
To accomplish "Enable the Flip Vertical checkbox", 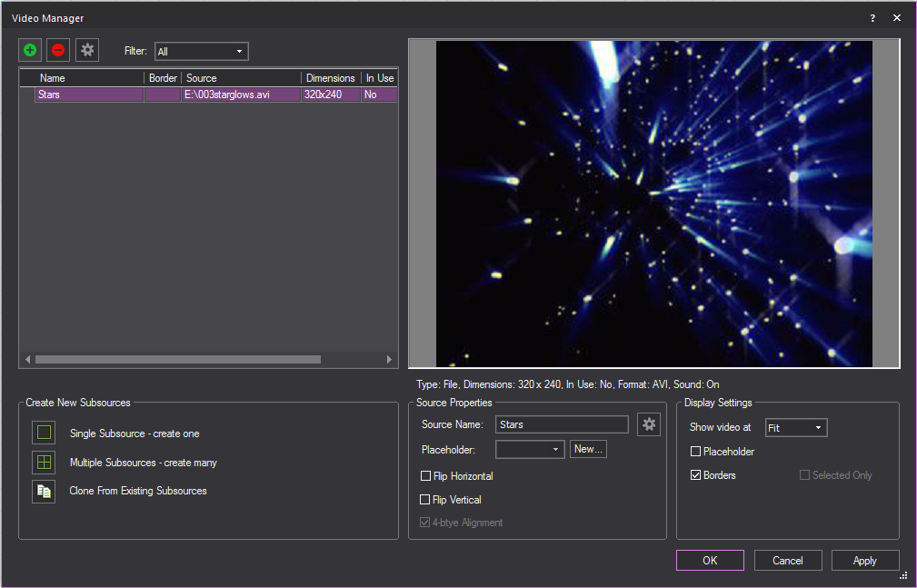I will (x=425, y=500).
